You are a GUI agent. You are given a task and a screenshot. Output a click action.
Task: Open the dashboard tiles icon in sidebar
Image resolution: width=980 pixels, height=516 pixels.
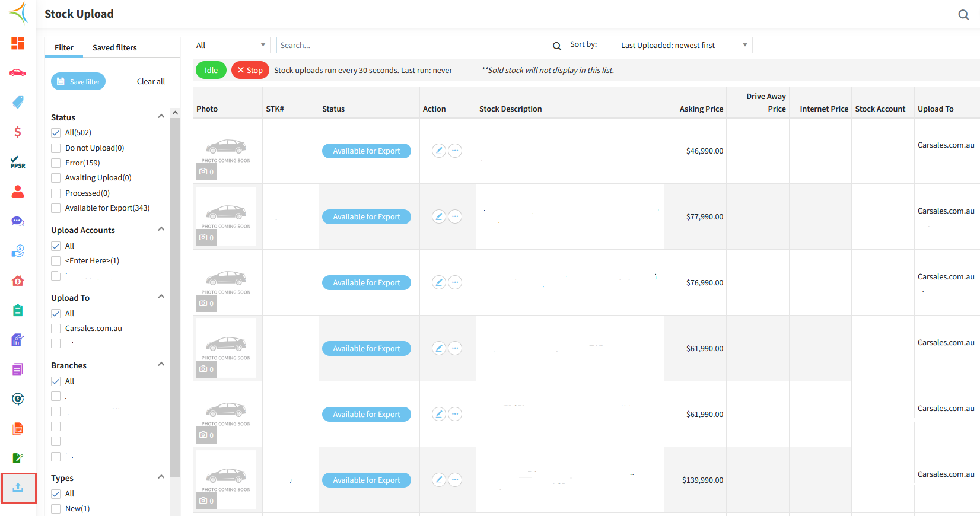18,43
